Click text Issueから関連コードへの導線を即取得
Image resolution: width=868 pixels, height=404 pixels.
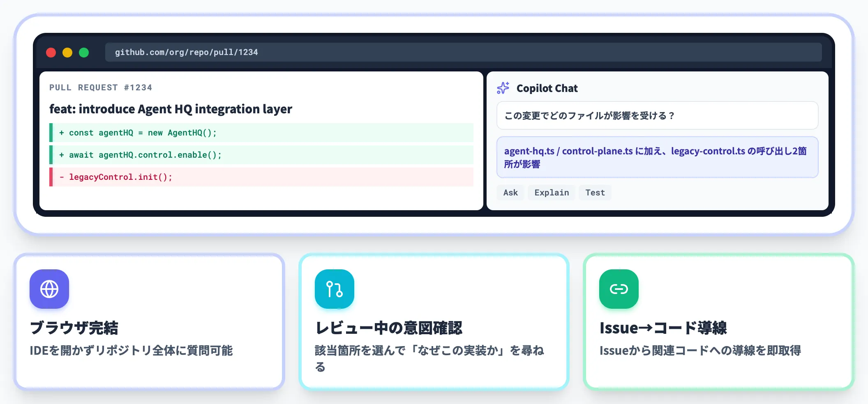(700, 350)
